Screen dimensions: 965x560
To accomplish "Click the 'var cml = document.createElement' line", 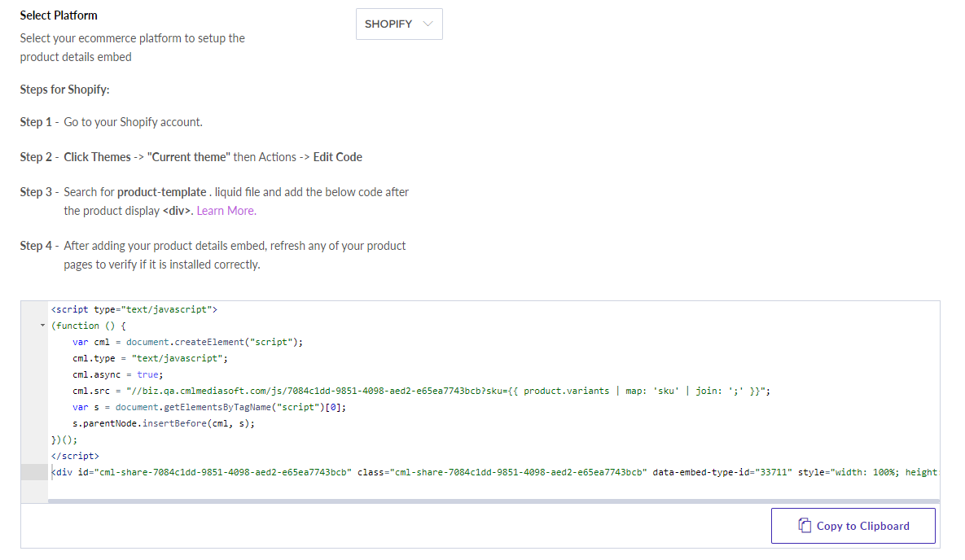I will [187, 342].
